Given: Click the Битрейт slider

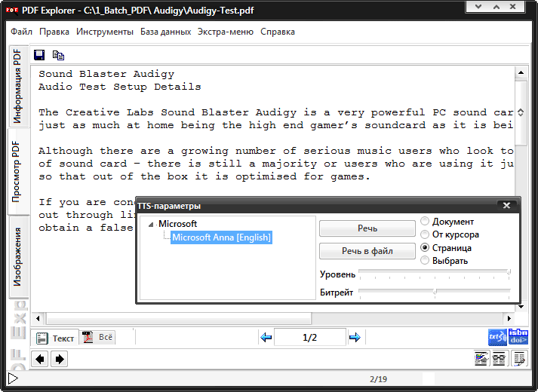Looking at the screenshot, I should pyautogui.click(x=435, y=292).
